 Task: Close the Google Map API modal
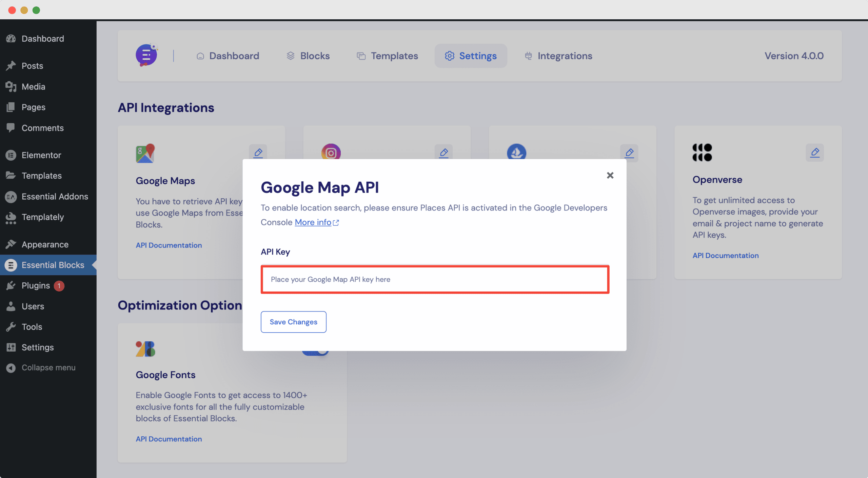click(x=610, y=175)
